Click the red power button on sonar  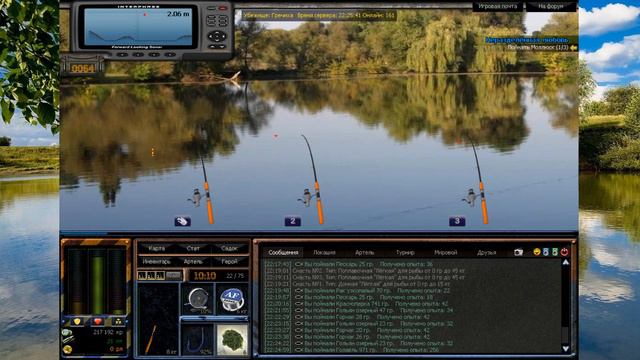coord(223,8)
